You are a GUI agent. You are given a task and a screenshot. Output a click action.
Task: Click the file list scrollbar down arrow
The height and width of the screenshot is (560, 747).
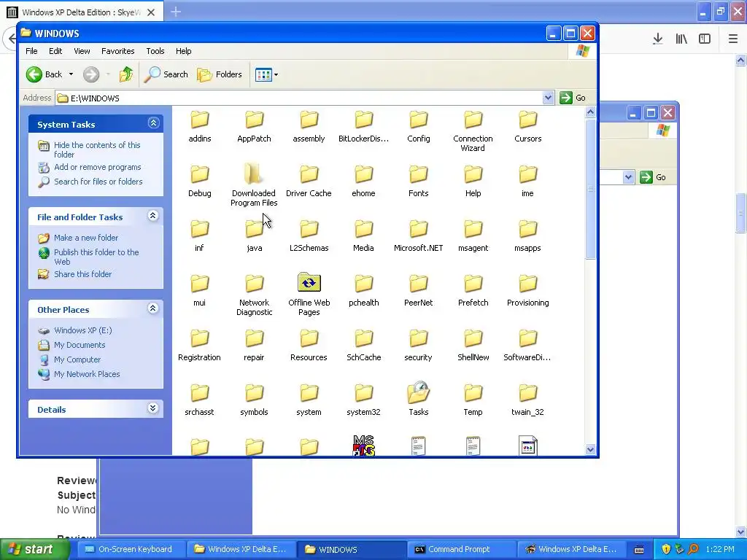click(590, 449)
